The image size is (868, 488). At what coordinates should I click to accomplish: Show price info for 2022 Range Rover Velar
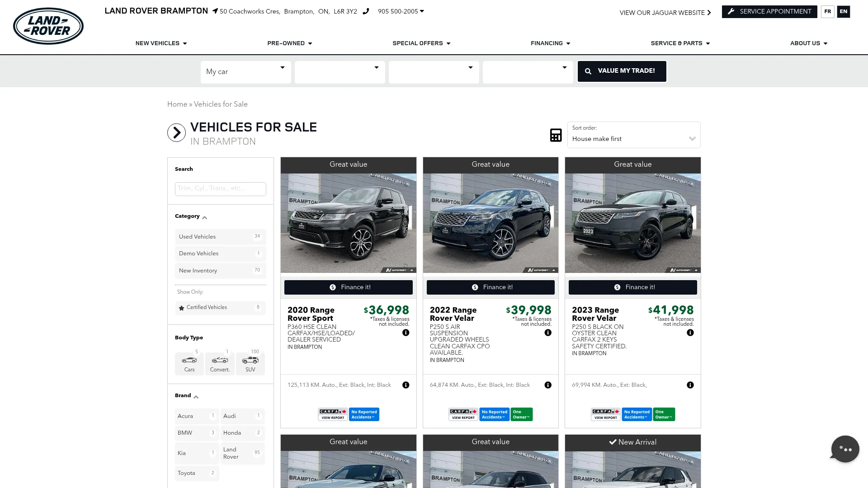548,333
